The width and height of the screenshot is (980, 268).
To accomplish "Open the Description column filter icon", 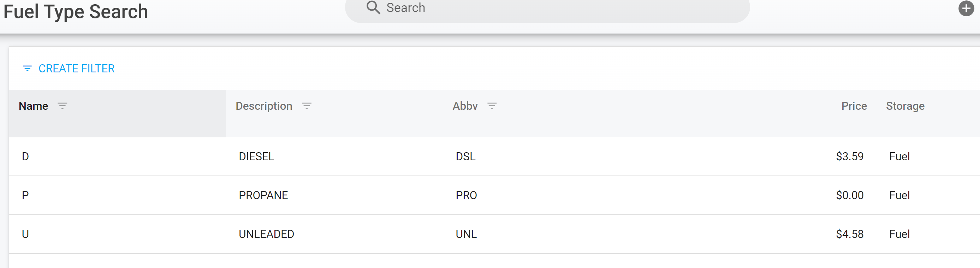I will (307, 106).
